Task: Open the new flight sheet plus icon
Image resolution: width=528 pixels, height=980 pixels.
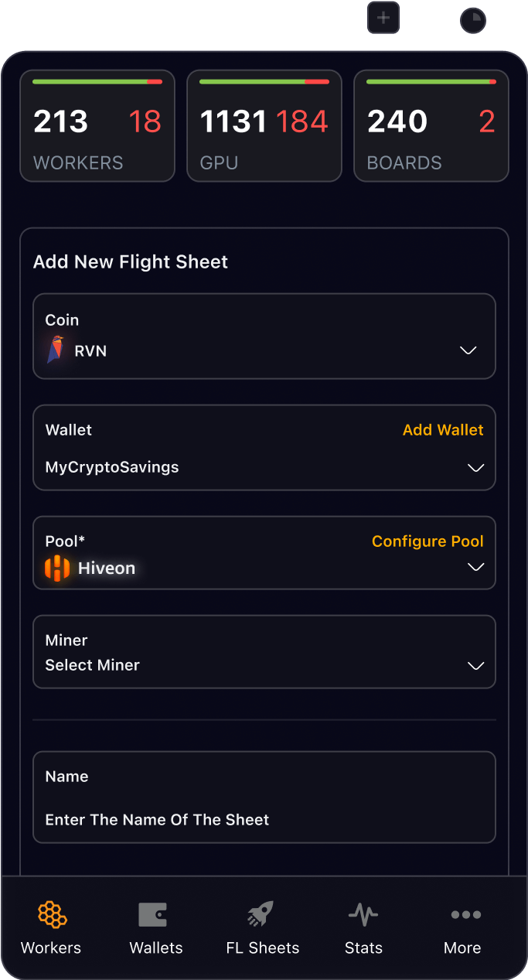Action: (x=383, y=17)
